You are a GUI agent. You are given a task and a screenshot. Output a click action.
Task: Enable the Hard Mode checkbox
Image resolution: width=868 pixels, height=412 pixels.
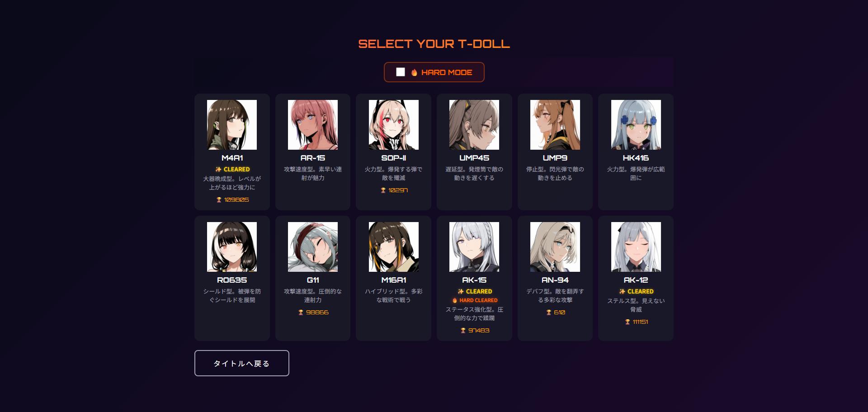coord(401,72)
